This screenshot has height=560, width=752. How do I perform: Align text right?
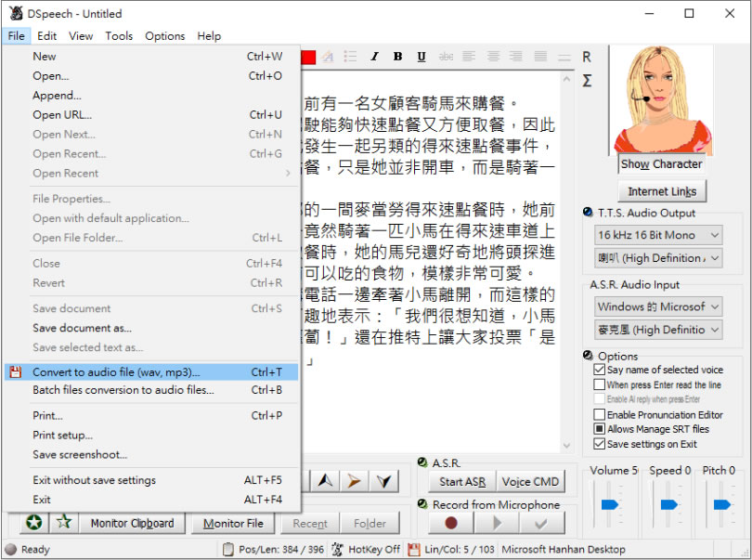click(516, 57)
